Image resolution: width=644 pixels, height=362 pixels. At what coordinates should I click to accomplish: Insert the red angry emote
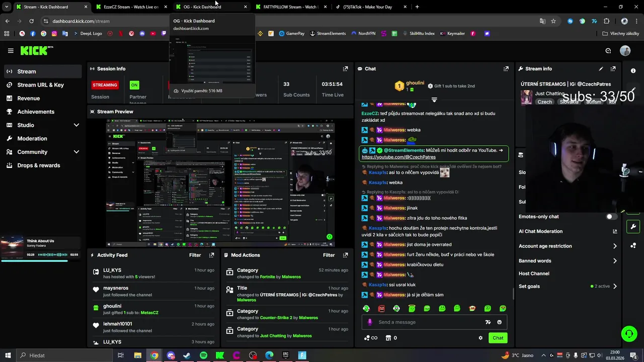(x=381, y=308)
